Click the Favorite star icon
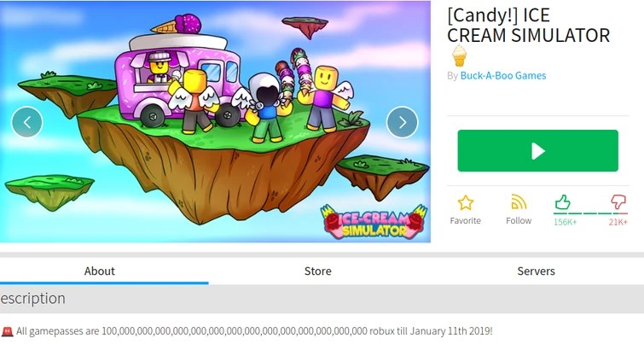644x344 pixels. coord(466,202)
